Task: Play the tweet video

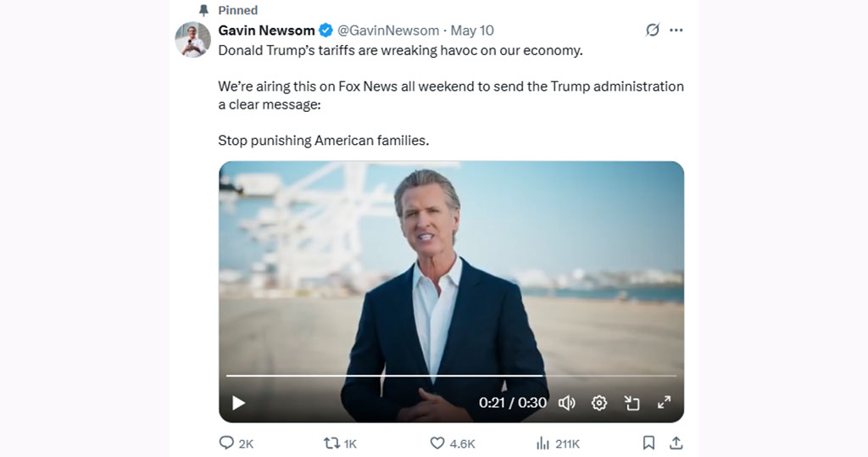Action: coord(239,403)
